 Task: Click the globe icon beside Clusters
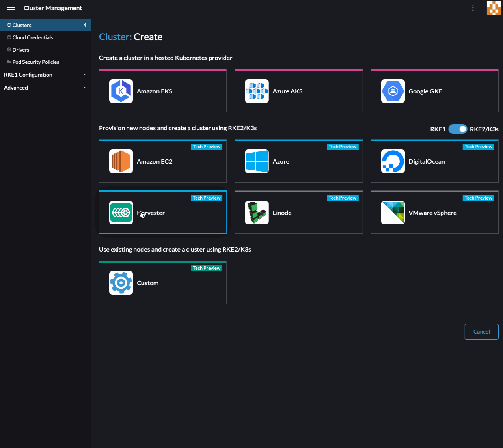[x=9, y=25]
